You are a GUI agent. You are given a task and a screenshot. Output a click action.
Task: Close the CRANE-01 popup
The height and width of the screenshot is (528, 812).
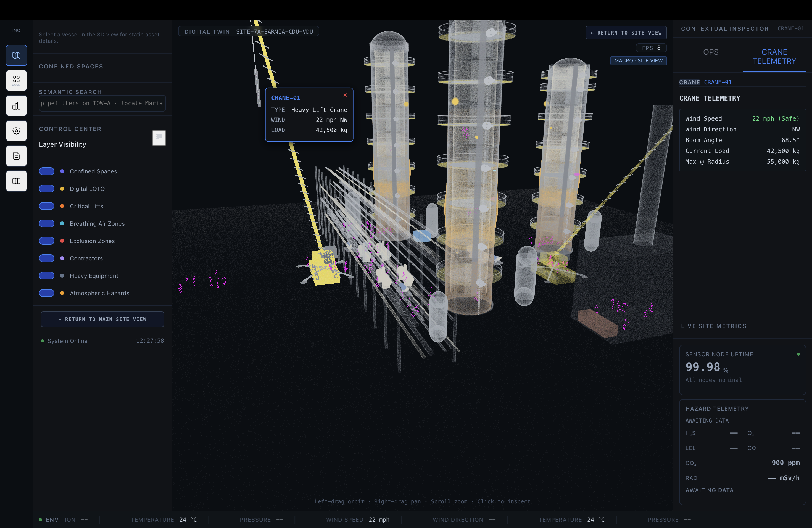(x=345, y=95)
